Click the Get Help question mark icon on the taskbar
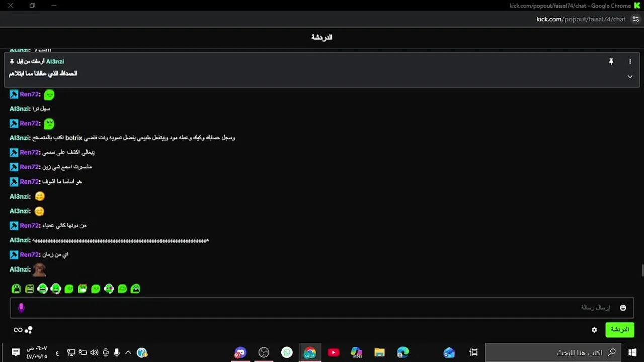This screenshot has height=362, width=644. coord(142,352)
